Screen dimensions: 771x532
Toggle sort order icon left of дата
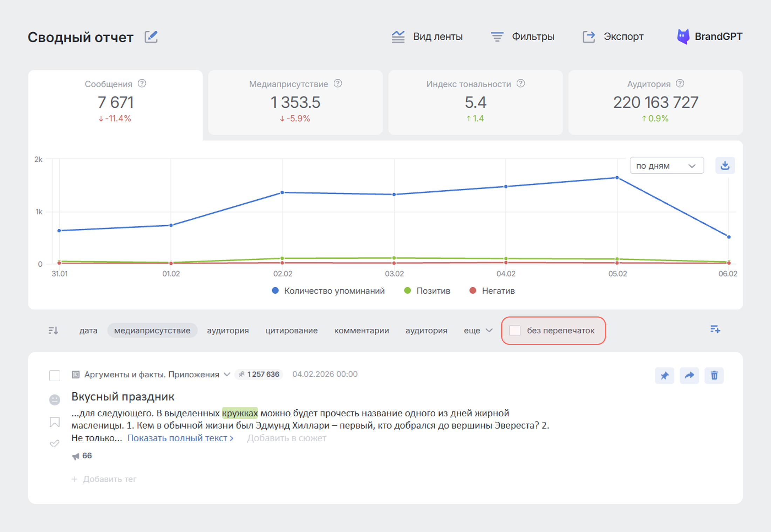point(53,330)
